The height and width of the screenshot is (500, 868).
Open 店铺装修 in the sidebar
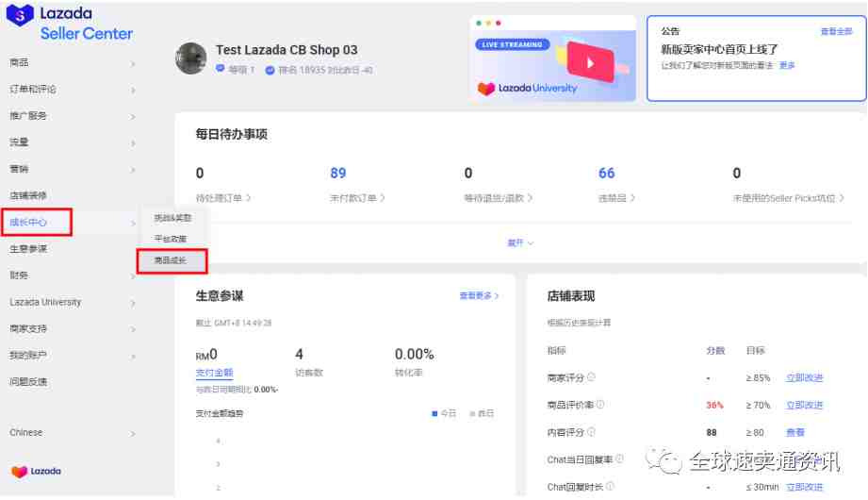pyautogui.click(x=28, y=195)
